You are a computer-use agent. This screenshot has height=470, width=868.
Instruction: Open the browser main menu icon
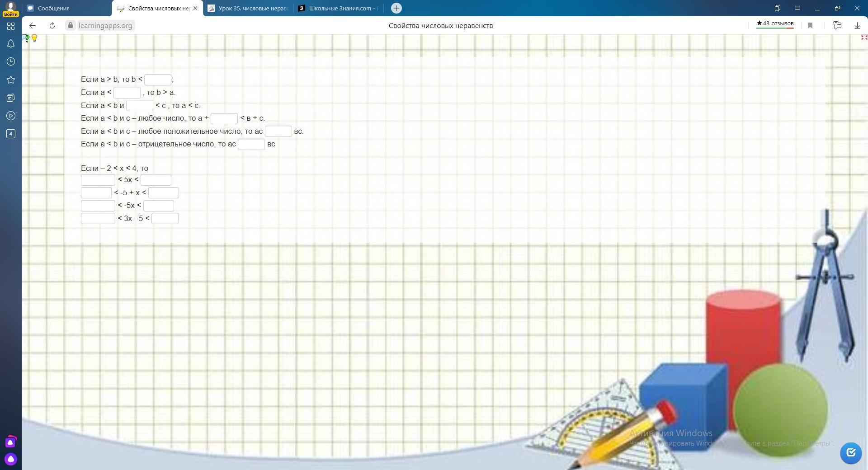pyautogui.click(x=797, y=8)
